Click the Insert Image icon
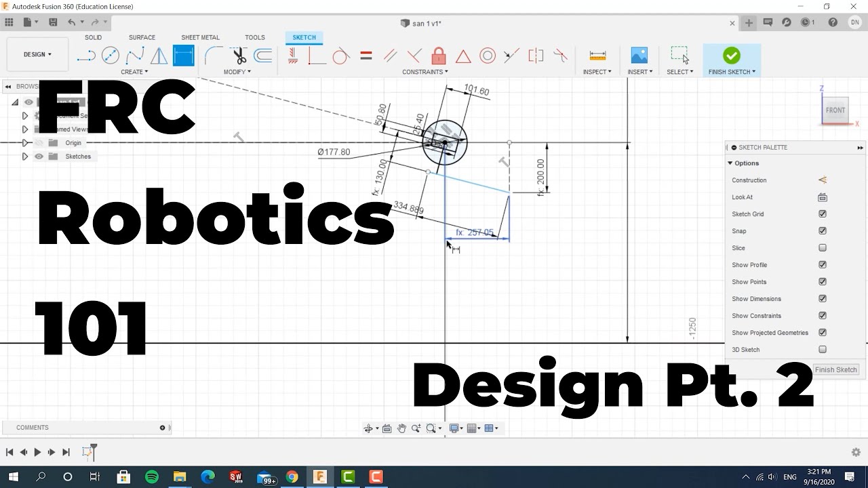This screenshot has width=868, height=488. (x=639, y=56)
